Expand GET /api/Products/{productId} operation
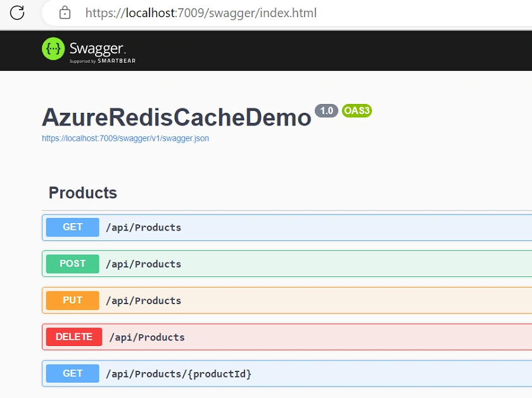This screenshot has width=532, height=398. [287, 373]
